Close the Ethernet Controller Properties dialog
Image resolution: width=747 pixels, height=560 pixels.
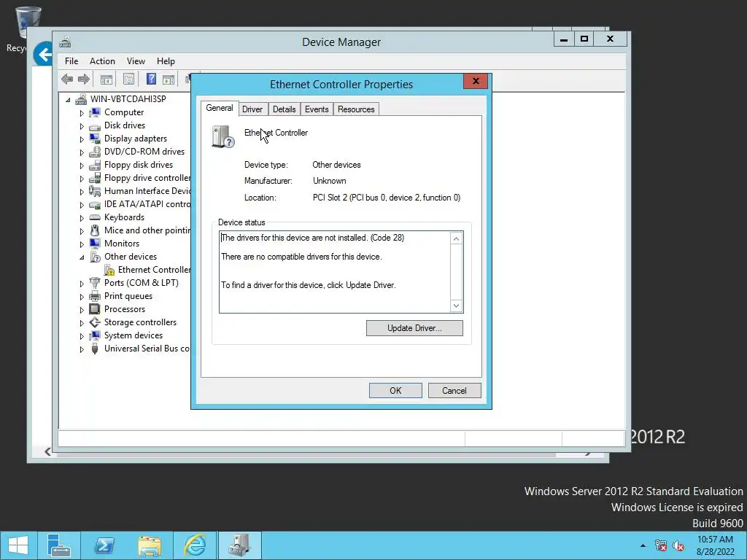click(476, 81)
